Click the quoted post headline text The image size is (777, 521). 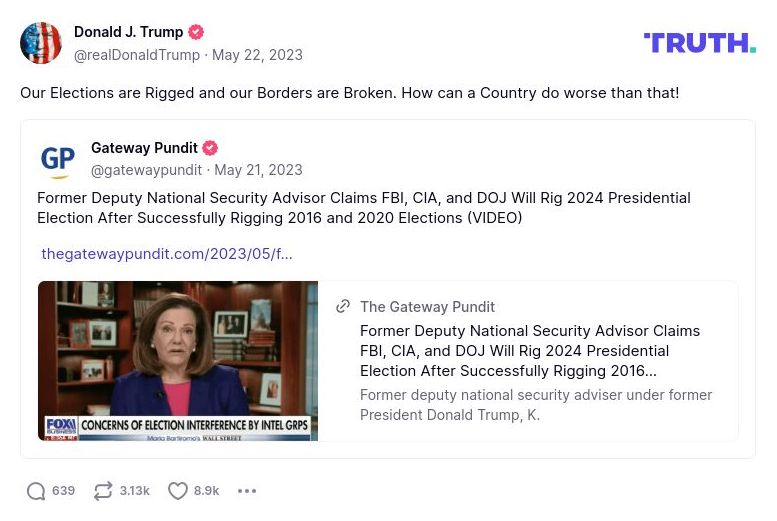363,208
